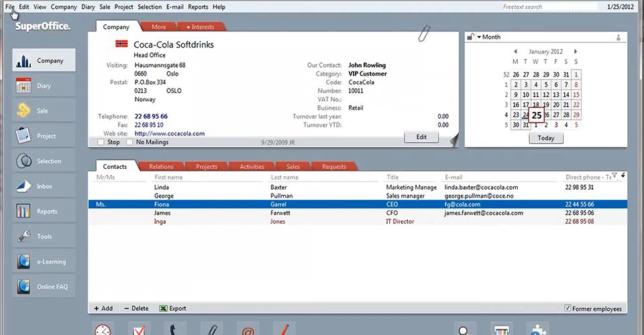Viewport: 644px width, 335px height.
Task: Click inside the Freetext search field
Action: point(549,7)
